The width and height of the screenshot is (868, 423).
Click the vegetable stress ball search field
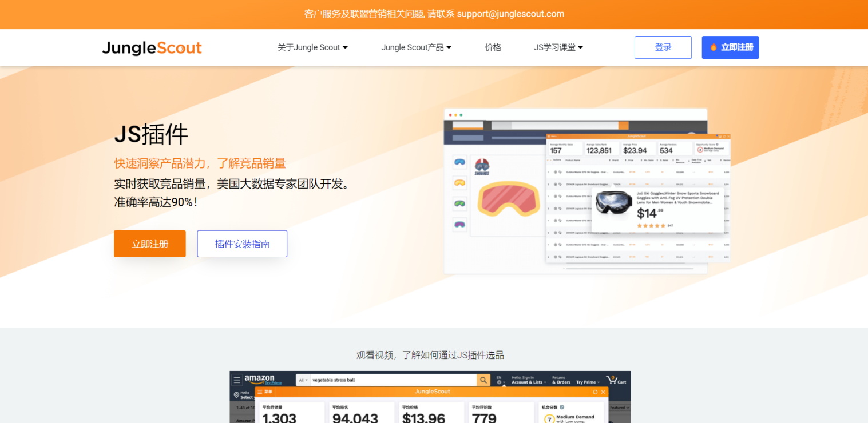click(394, 380)
